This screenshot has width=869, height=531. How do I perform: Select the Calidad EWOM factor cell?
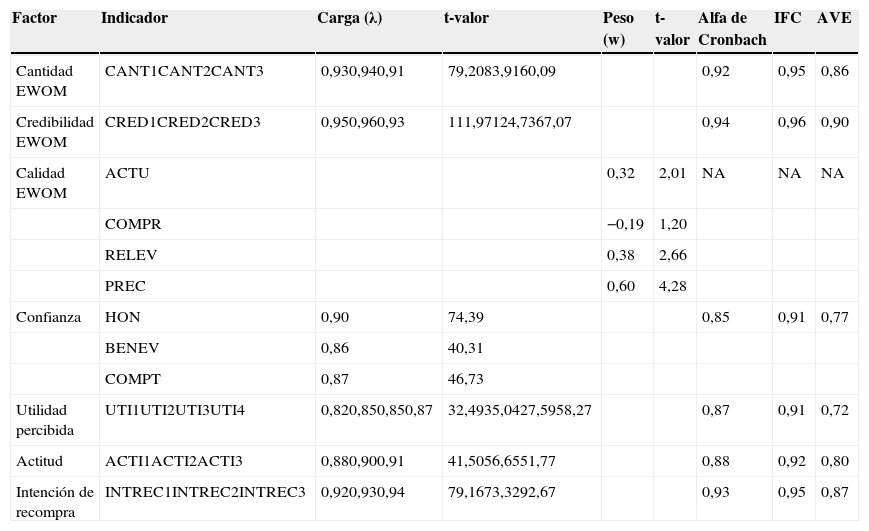(42, 183)
